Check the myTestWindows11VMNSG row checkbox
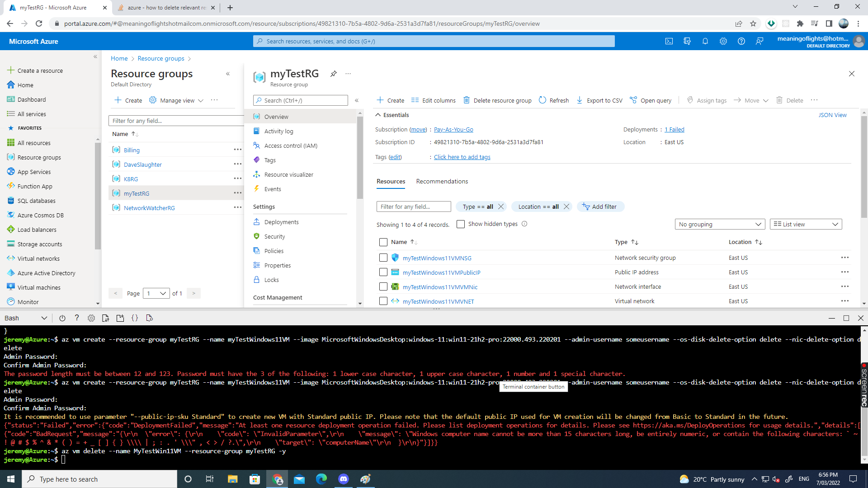The height and width of the screenshot is (488, 868). click(383, 258)
